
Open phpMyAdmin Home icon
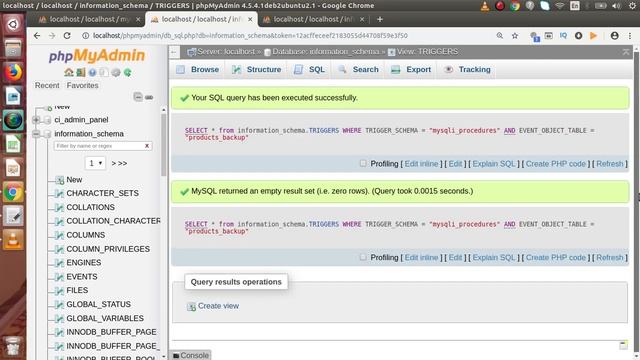[69, 72]
